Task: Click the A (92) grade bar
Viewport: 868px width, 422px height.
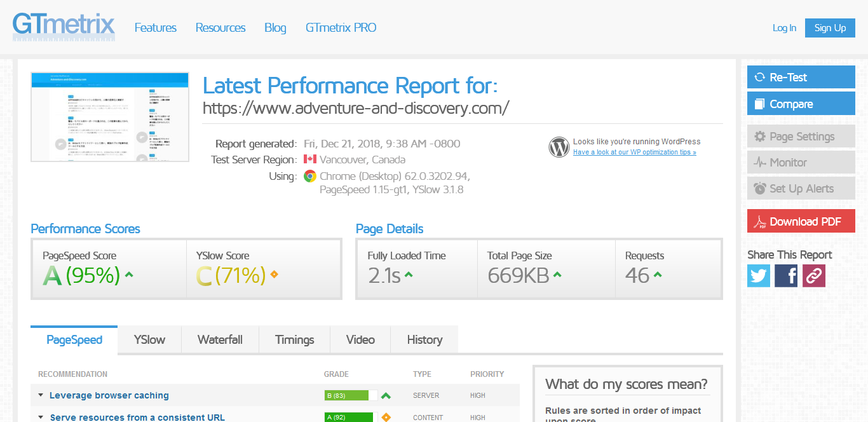Action: pos(351,418)
